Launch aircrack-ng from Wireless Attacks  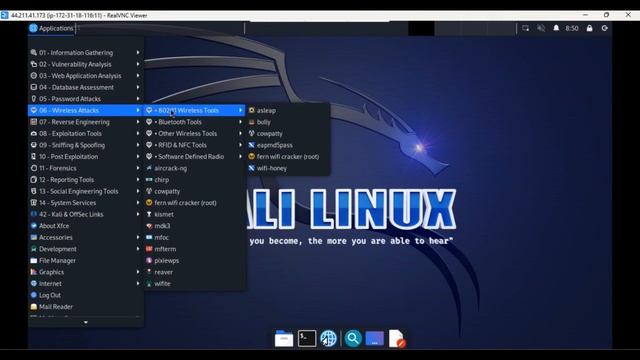click(x=194, y=168)
